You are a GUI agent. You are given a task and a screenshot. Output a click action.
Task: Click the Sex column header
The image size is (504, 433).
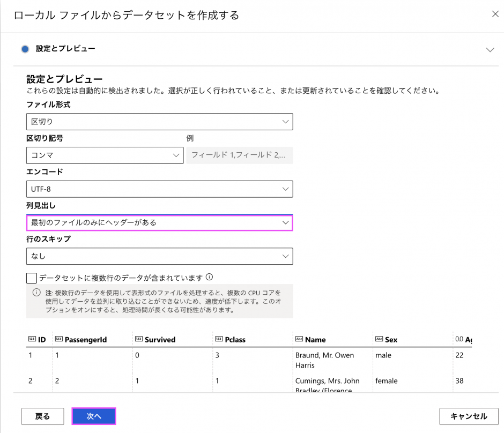point(391,340)
